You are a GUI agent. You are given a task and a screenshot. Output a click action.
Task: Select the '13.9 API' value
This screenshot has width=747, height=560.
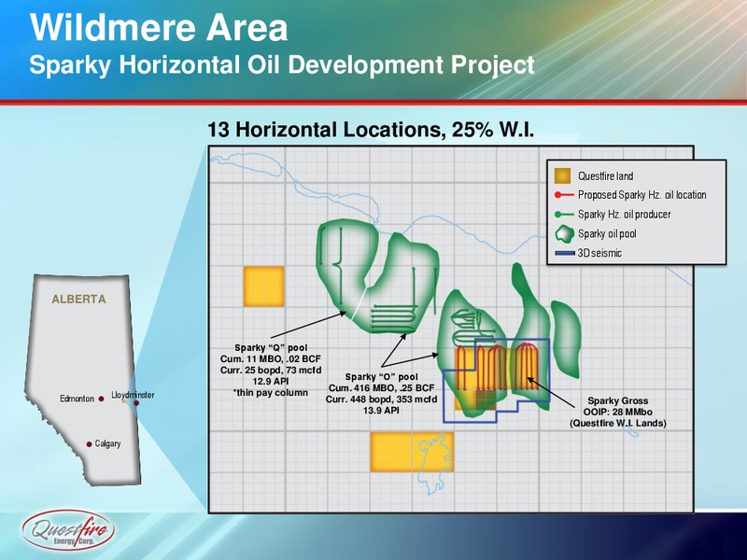coord(381,411)
